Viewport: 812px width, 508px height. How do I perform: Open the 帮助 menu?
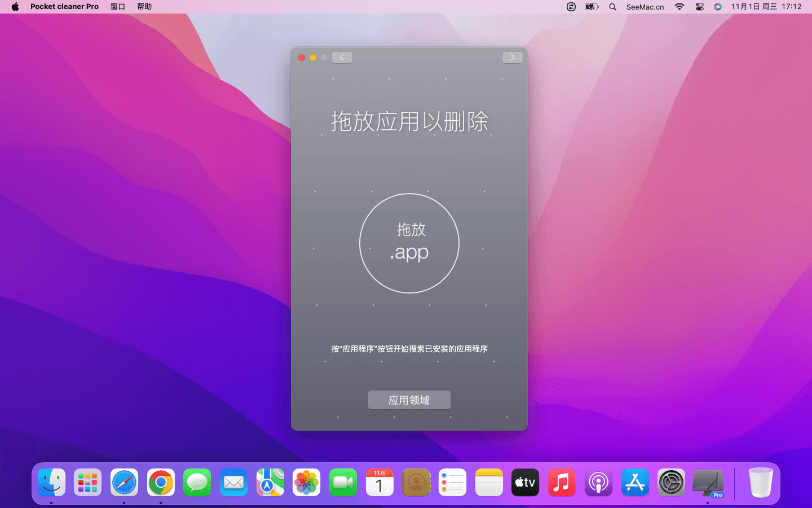144,7
